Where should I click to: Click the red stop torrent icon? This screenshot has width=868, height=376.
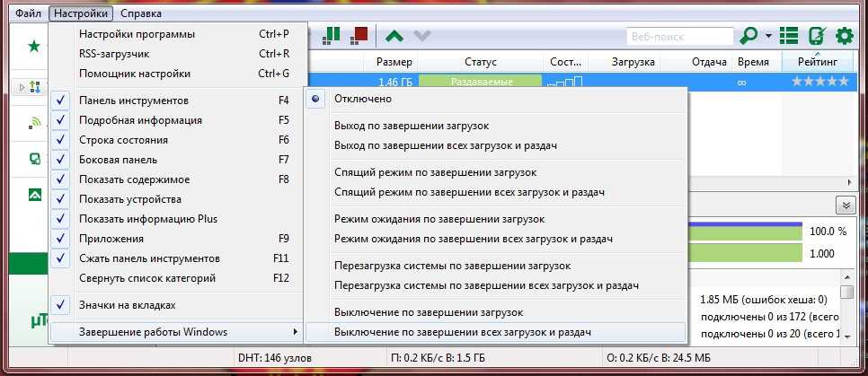pos(359,36)
